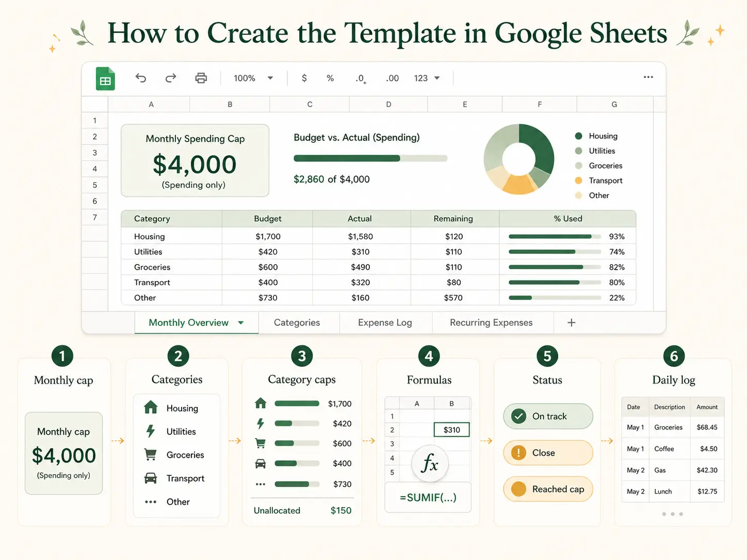Click the Housing 93% used bar
Viewport: 747px width, 560px height.
[x=555, y=237]
